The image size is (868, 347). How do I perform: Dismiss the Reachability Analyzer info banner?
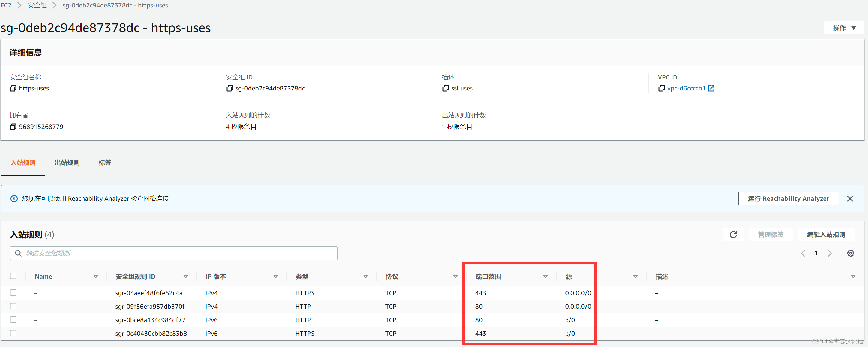pyautogui.click(x=850, y=199)
